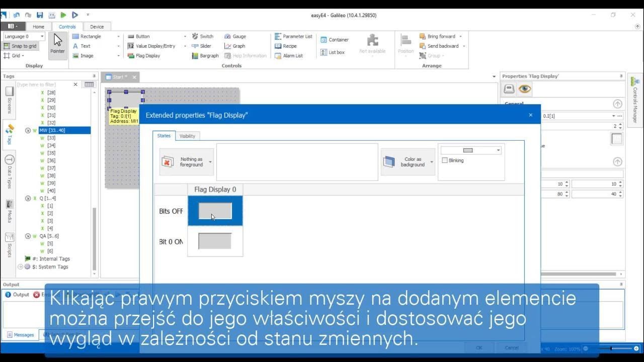The height and width of the screenshot is (362, 644).
Task: Increase the value 2 spinner in Properties
Action: 620,125
